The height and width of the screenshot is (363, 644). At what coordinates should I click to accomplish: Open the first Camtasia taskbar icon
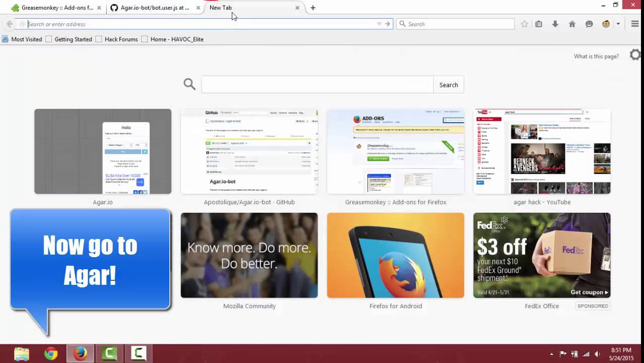click(109, 354)
